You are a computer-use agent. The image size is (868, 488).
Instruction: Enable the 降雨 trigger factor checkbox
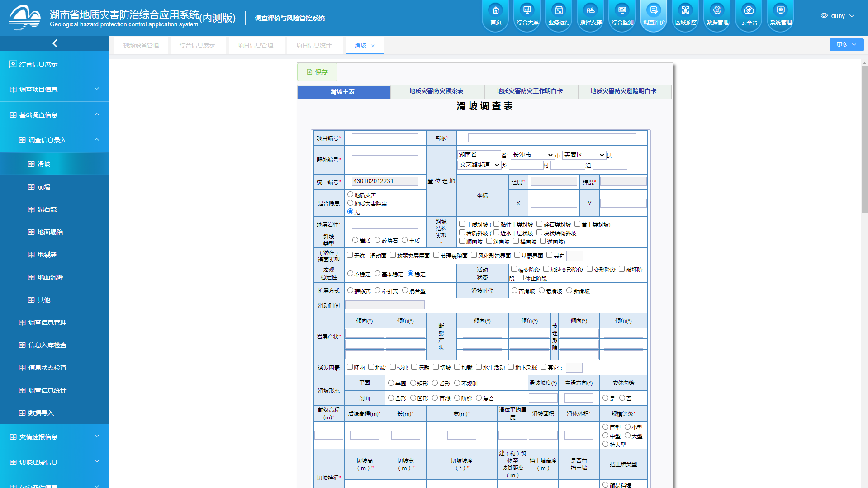(x=349, y=367)
